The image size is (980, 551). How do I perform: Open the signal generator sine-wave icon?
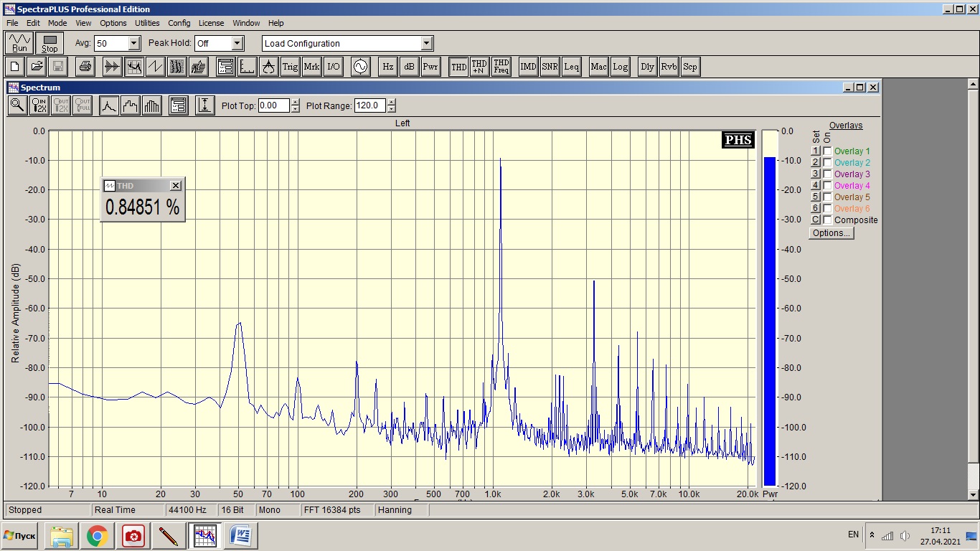pos(359,67)
